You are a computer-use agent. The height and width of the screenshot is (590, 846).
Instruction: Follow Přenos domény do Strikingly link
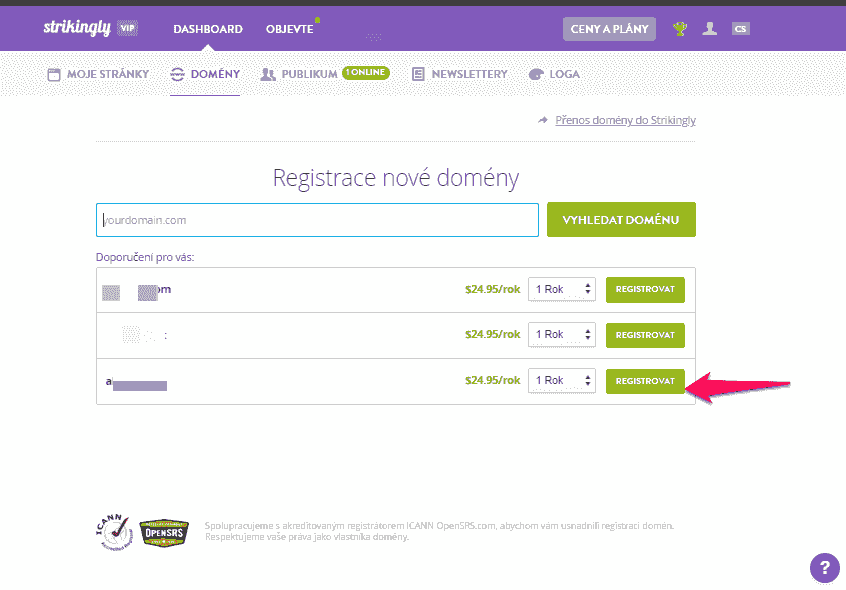[x=625, y=120]
